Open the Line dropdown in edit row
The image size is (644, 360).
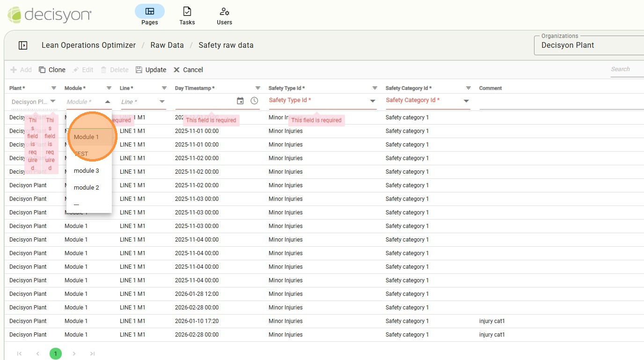point(162,102)
